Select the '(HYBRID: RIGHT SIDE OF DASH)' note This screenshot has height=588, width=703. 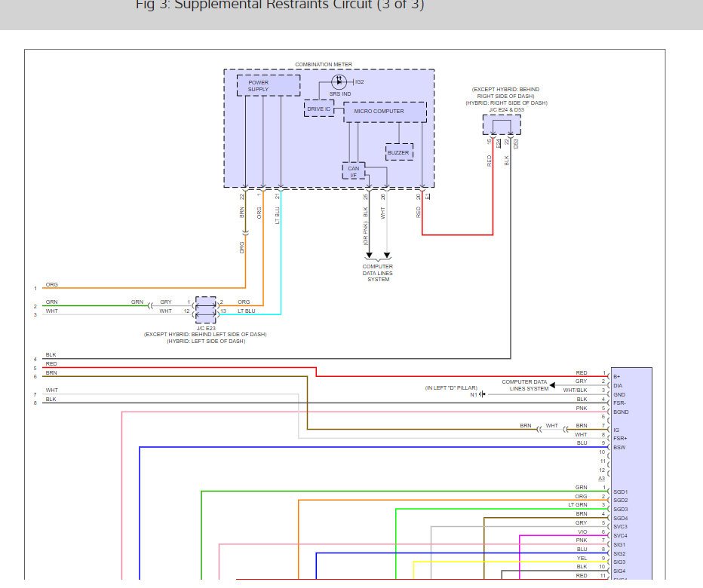(x=506, y=103)
